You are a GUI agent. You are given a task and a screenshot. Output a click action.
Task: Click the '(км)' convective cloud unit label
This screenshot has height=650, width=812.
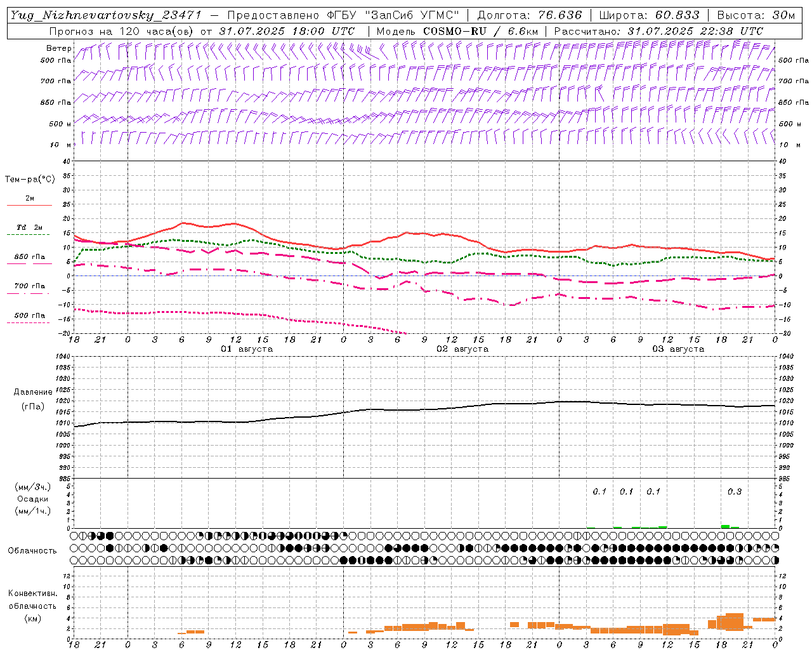(32, 618)
